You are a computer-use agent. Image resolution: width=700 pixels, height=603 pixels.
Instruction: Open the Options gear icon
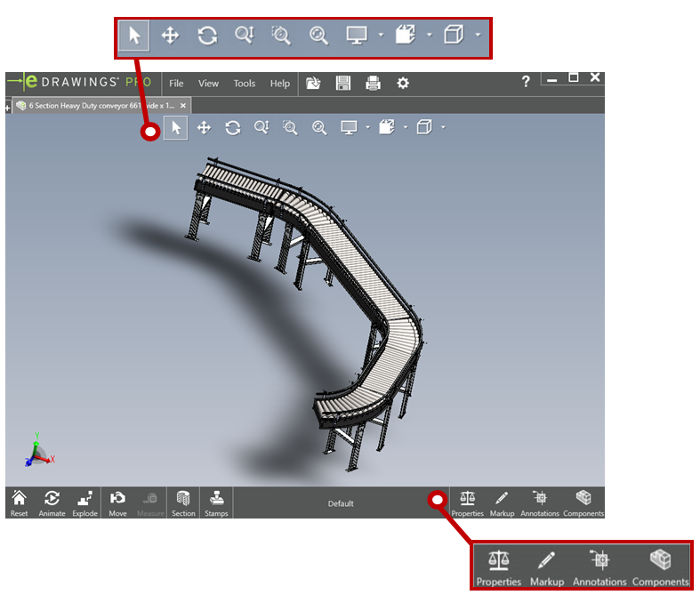point(403,83)
